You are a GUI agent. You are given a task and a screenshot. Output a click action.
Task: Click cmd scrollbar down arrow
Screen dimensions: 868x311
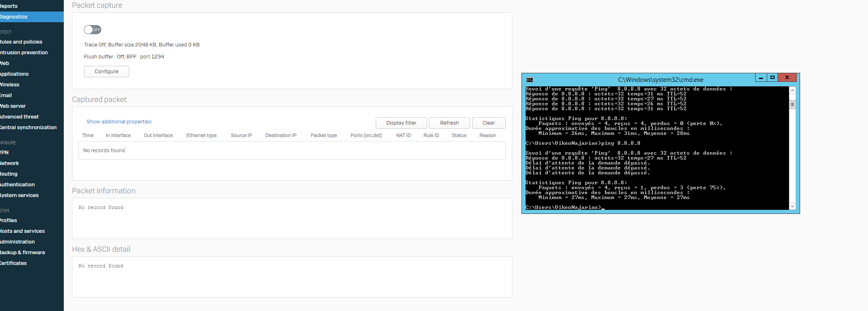792,206
